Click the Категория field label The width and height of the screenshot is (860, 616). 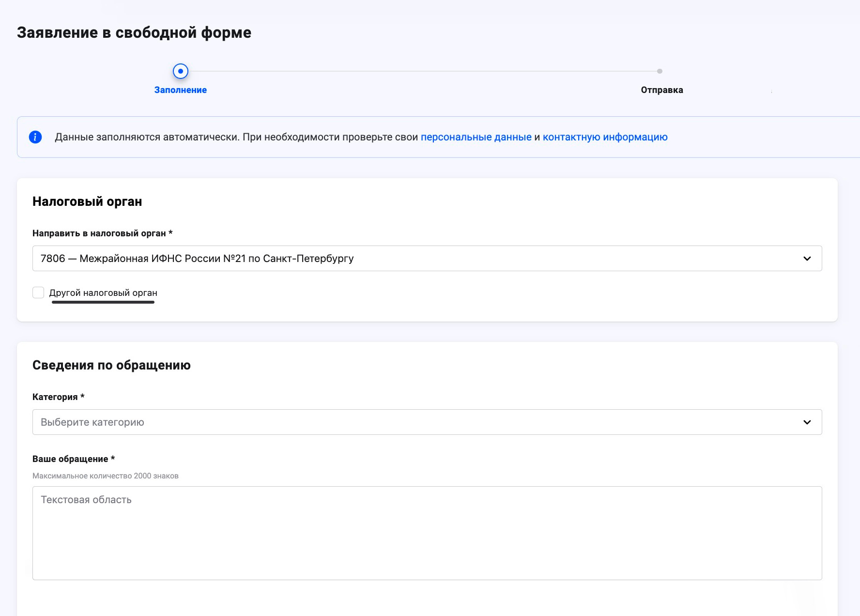click(x=59, y=397)
